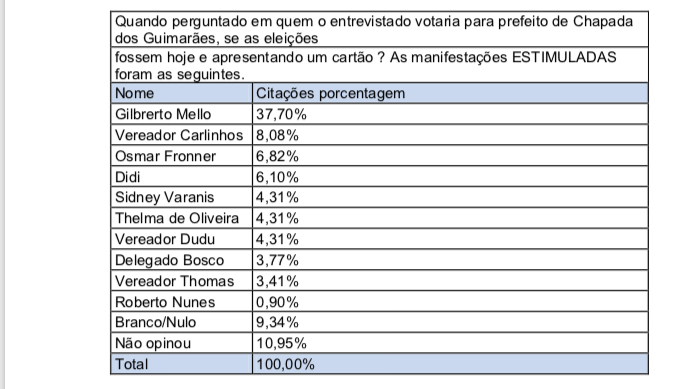
Task: Select the Citações porcentagem header cell
Action: pyautogui.click(x=450, y=93)
